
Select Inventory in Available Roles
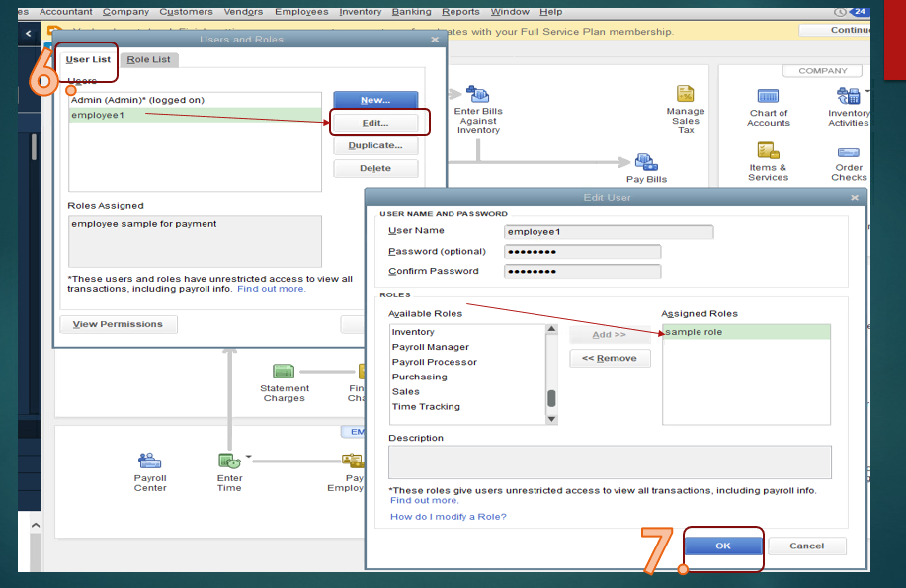(467, 332)
